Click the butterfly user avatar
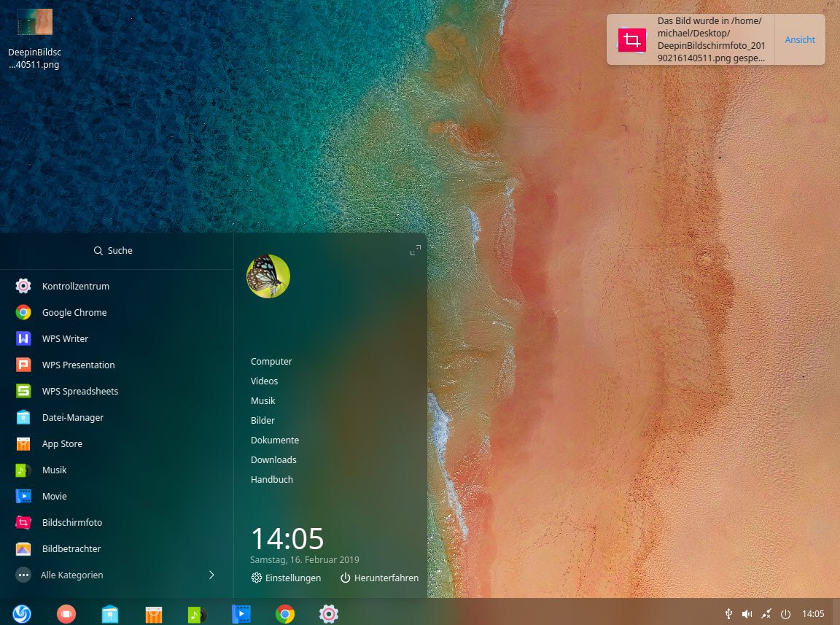840x625 pixels. (268, 276)
